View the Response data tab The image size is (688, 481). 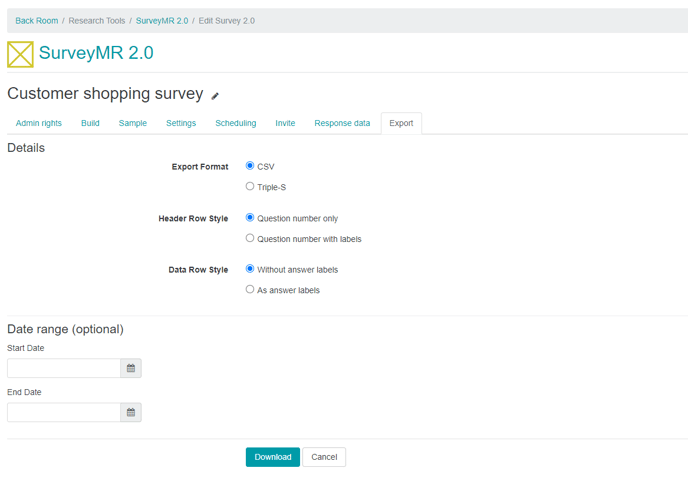pyautogui.click(x=342, y=123)
